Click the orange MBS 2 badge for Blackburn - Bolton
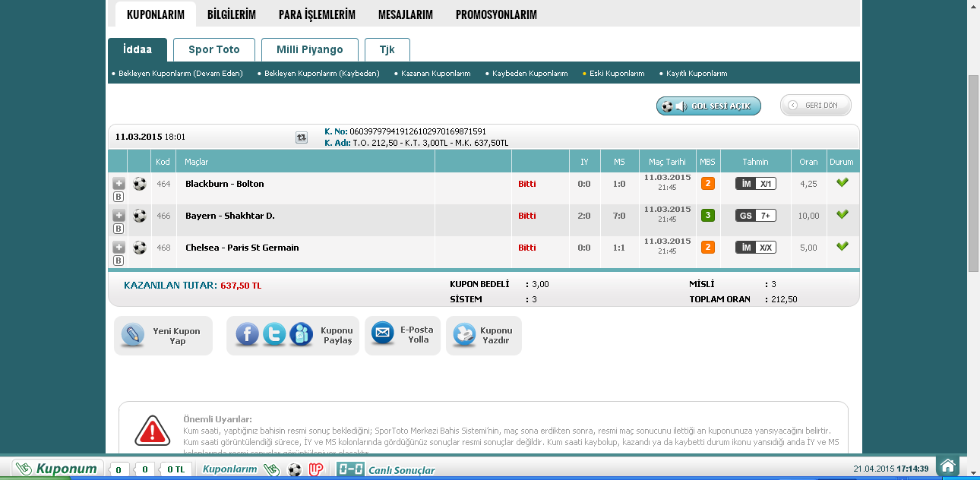This screenshot has width=980, height=480. 707,183
